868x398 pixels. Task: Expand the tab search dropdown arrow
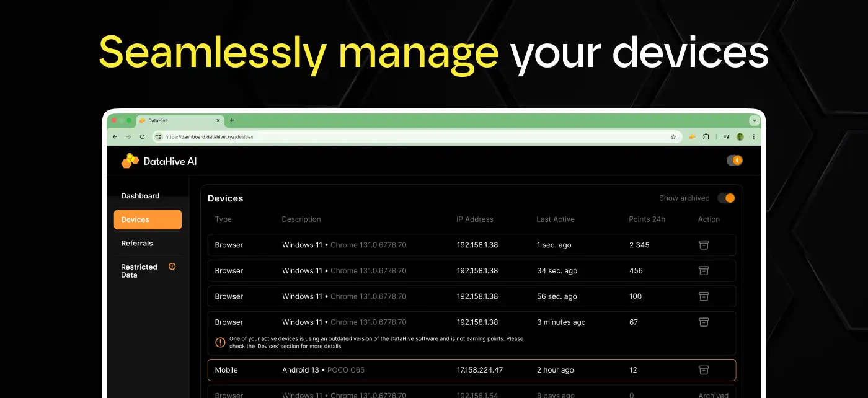point(754,120)
